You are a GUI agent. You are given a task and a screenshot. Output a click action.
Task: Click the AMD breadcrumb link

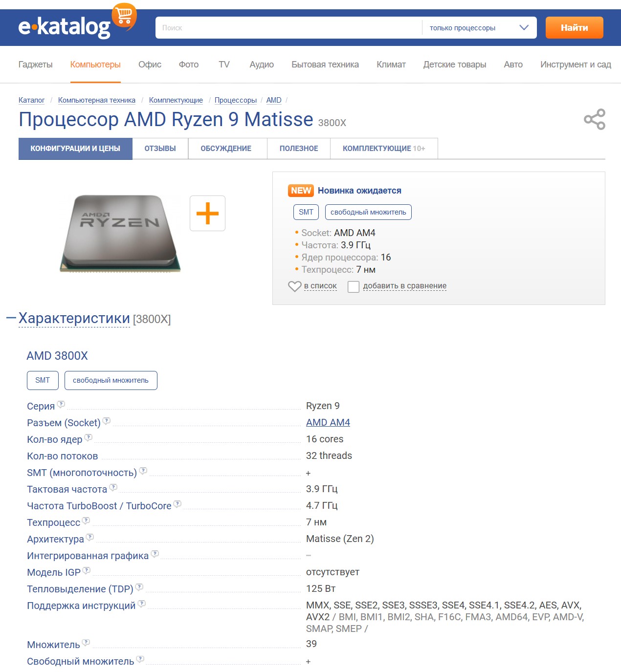(274, 100)
